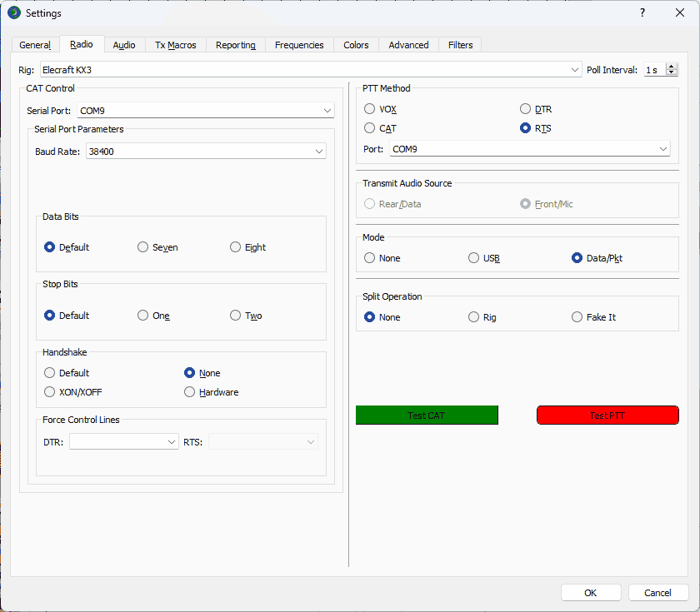The image size is (700, 612).
Task: Select Fake It split operation
Action: point(577,317)
